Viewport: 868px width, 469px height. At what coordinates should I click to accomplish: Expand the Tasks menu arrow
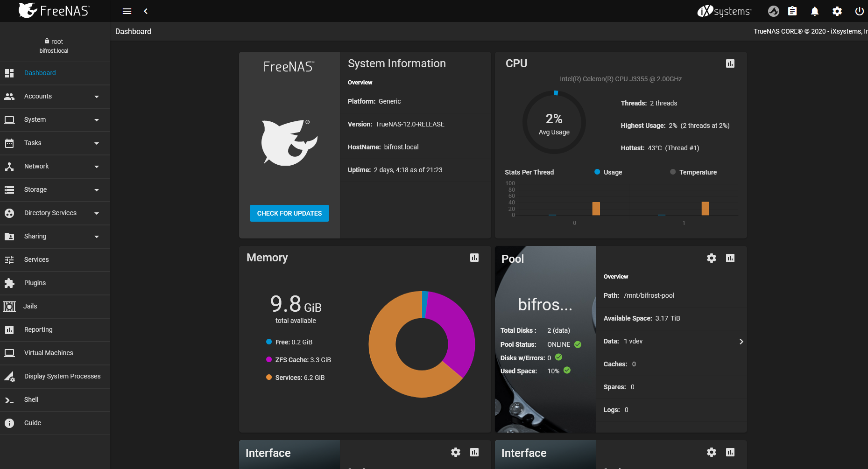click(x=97, y=144)
